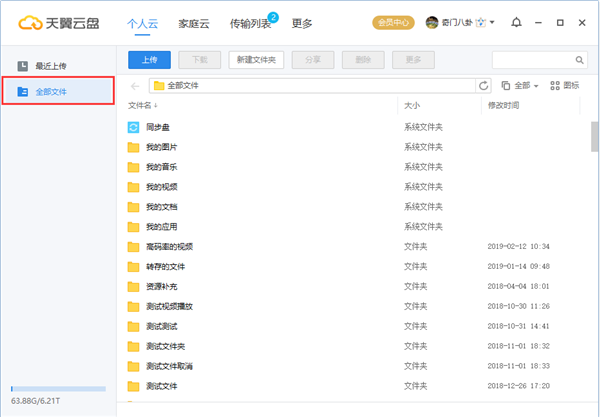
Task: Click the 测试视频播放 folder icon
Action: [x=133, y=306]
